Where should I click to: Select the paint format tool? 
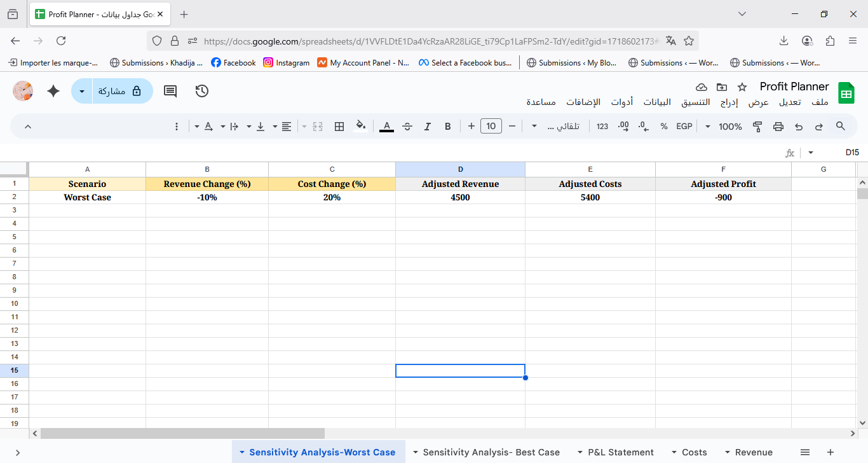[757, 127]
